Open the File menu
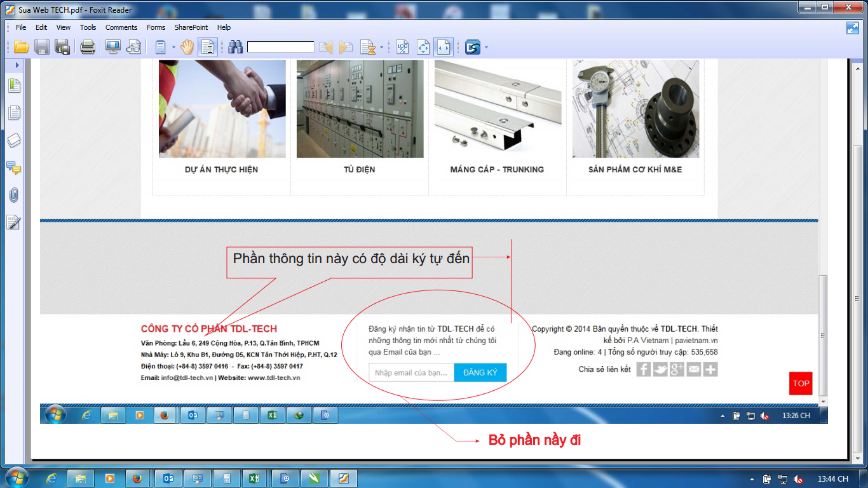 (x=21, y=27)
